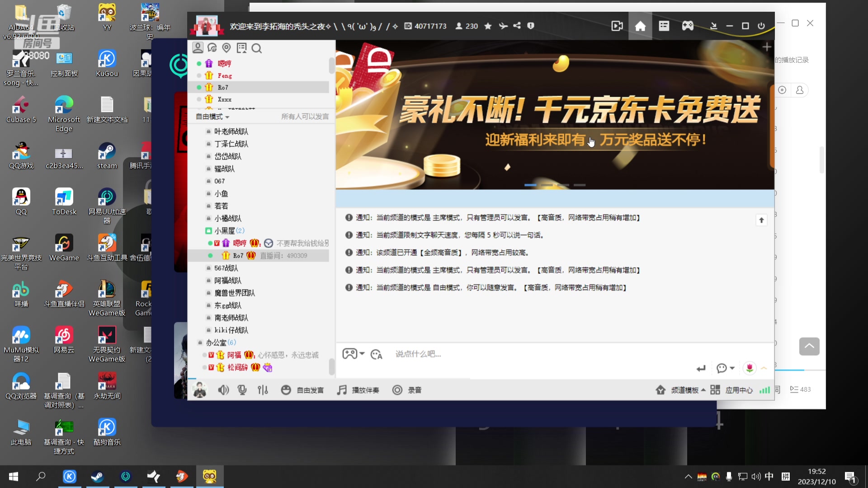Toggle the channel favorite star
The height and width of the screenshot is (488, 868).
(x=488, y=26)
